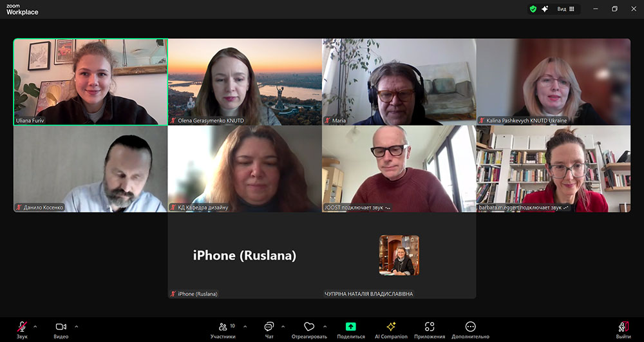Select the barbara.m.eggert video tile

point(553,169)
